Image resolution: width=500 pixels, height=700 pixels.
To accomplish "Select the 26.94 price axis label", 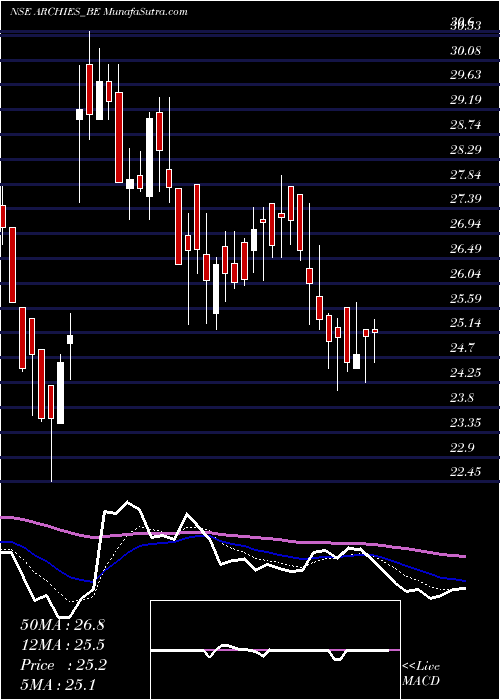I will coord(465,224).
